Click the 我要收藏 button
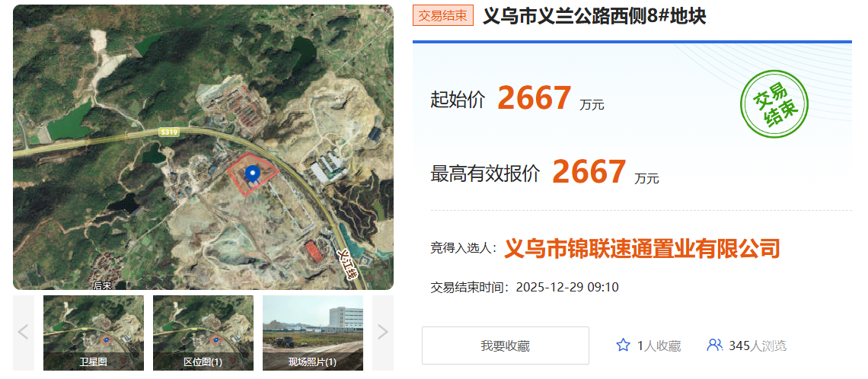Viewport: 868px width, 379px height. (x=506, y=346)
